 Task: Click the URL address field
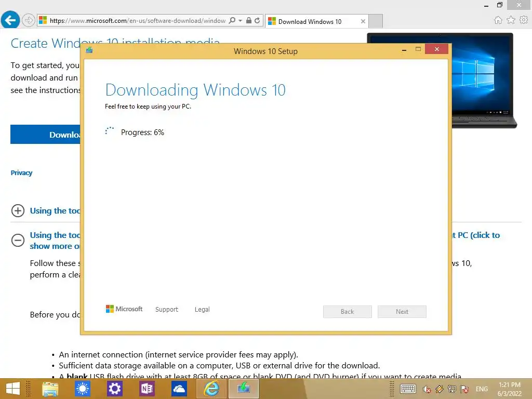pos(137,20)
